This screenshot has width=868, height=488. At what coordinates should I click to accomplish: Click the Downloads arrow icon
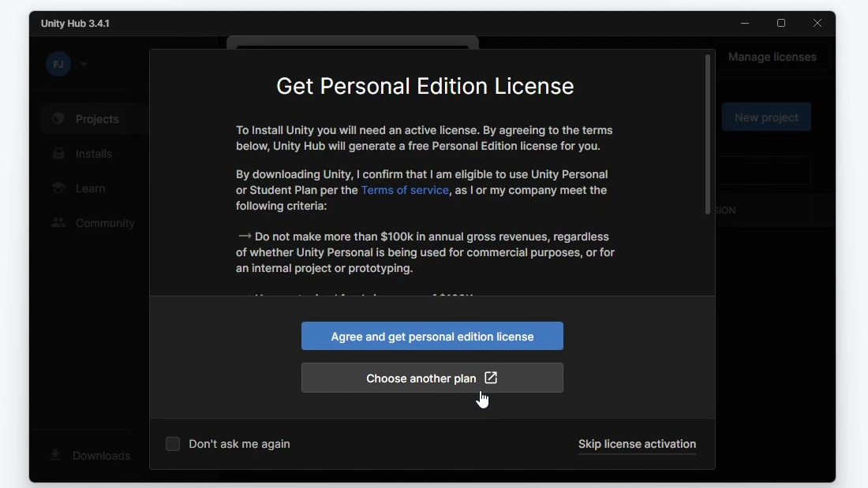pyautogui.click(x=55, y=455)
